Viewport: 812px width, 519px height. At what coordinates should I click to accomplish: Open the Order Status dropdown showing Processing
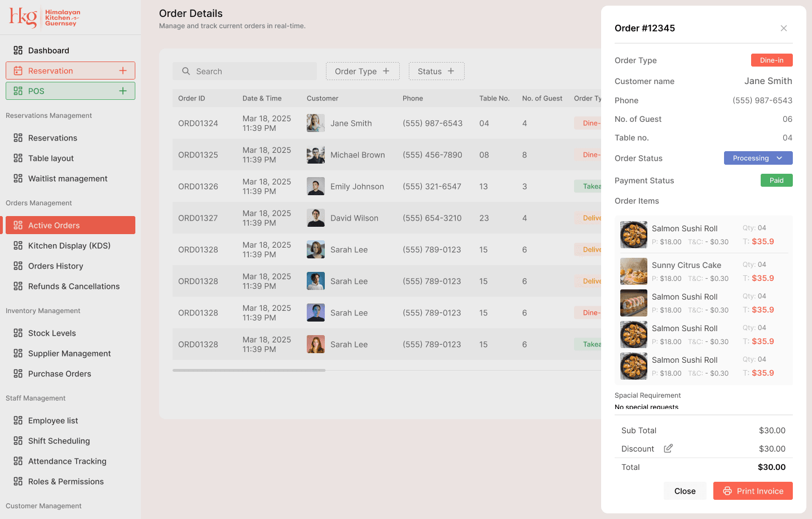coord(758,158)
